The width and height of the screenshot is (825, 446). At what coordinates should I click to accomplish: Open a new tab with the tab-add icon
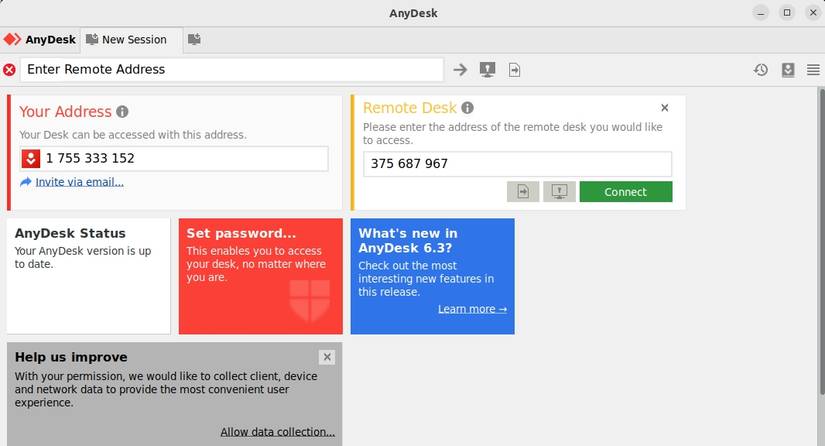tap(194, 40)
